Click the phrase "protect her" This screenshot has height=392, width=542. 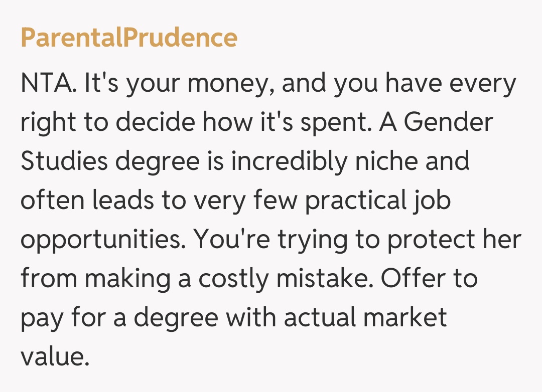click(x=454, y=240)
